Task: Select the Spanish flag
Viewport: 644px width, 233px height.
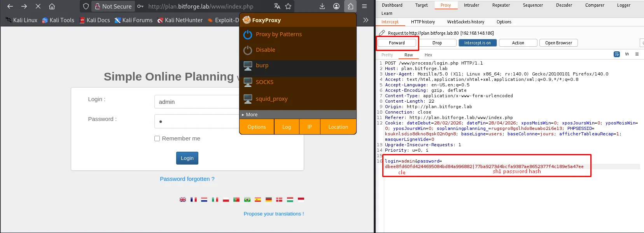Action: point(258,200)
